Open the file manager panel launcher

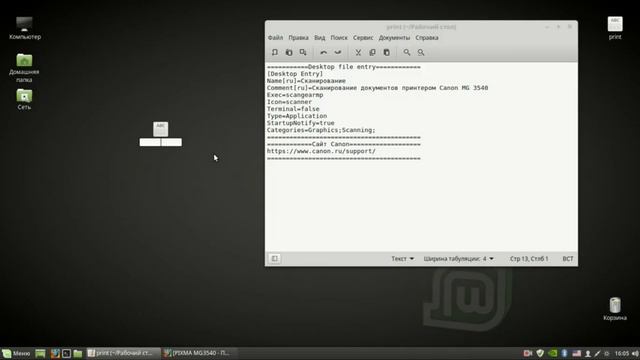point(78,353)
